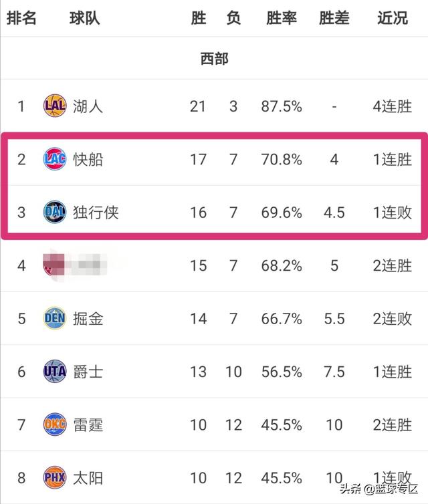Click the Mavericks DAL team logo
This screenshot has height=504, width=428.
click(x=55, y=212)
